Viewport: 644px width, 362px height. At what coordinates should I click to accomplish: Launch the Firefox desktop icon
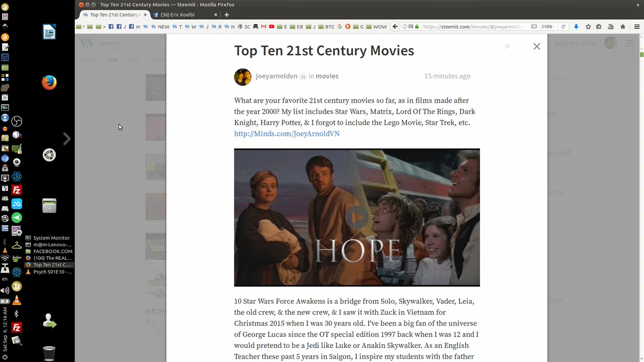(49, 82)
